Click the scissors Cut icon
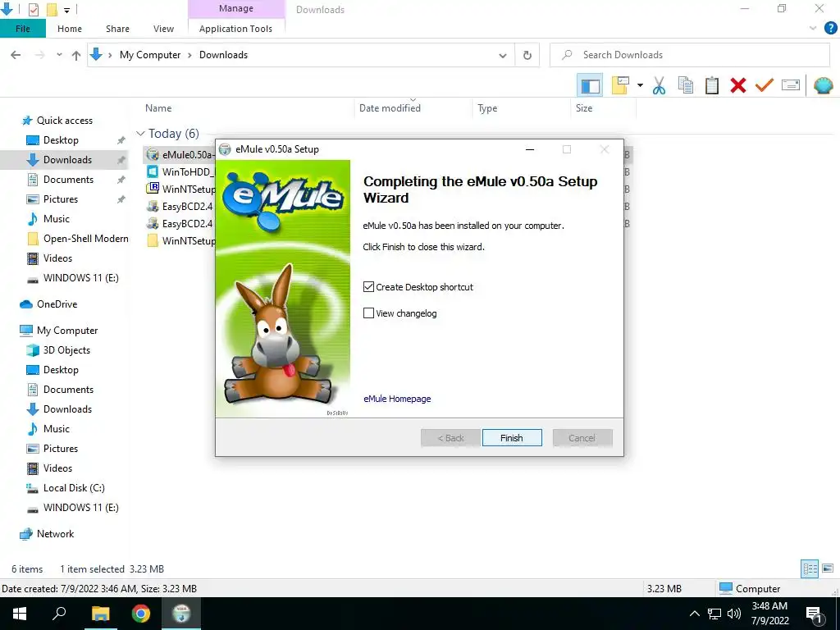The image size is (840, 630). tap(659, 85)
